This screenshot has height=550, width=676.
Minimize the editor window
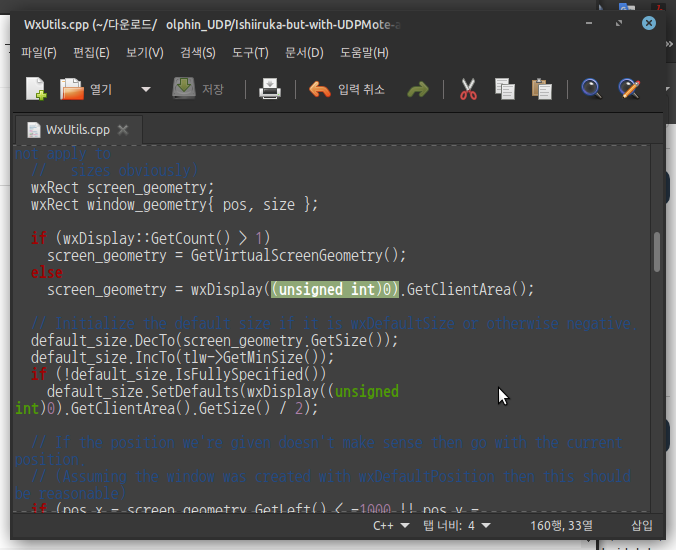pyautogui.click(x=589, y=23)
